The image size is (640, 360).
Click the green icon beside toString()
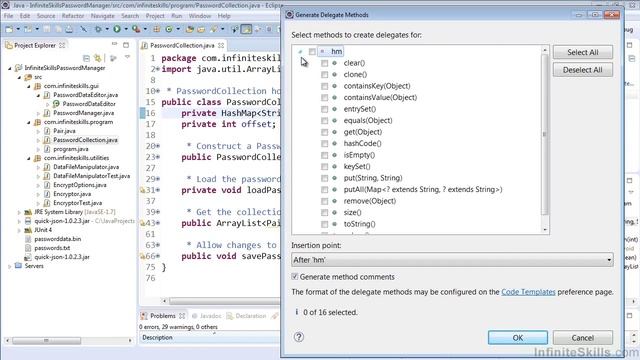pos(335,224)
